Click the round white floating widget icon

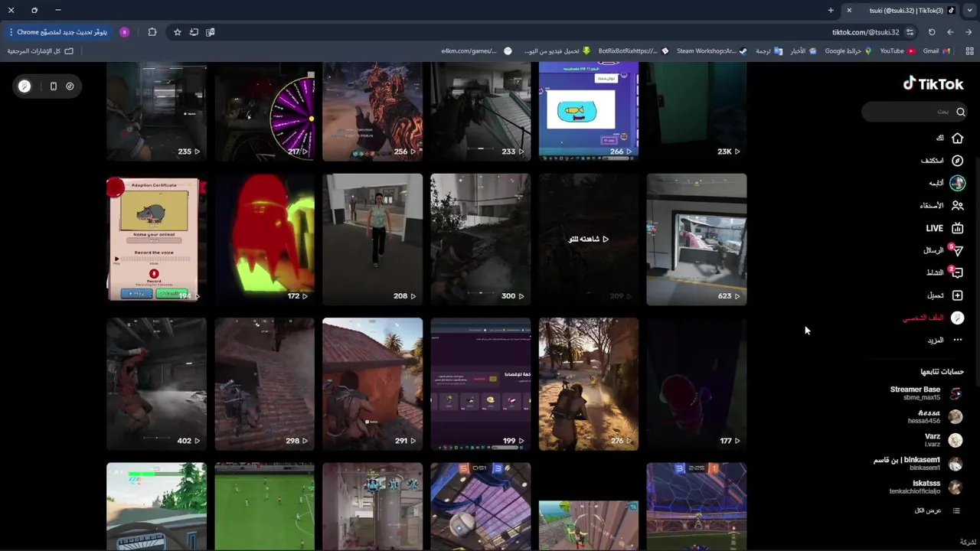pos(24,86)
